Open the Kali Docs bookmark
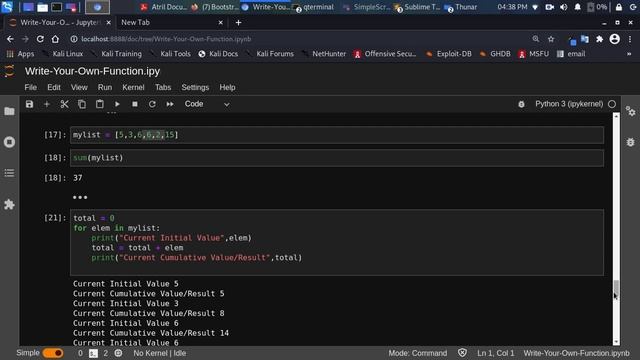Screen dimensions: 640x360 tap(218, 54)
